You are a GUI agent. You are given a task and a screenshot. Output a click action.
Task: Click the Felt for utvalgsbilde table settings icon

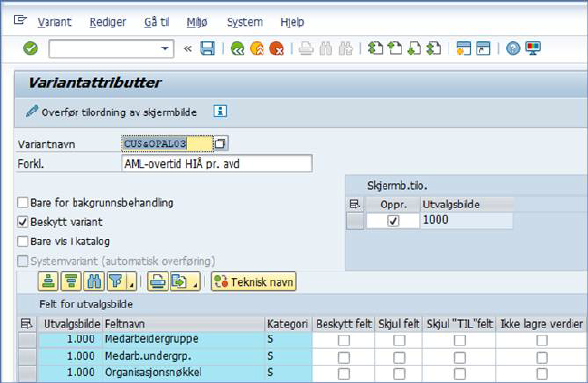pos(26,324)
